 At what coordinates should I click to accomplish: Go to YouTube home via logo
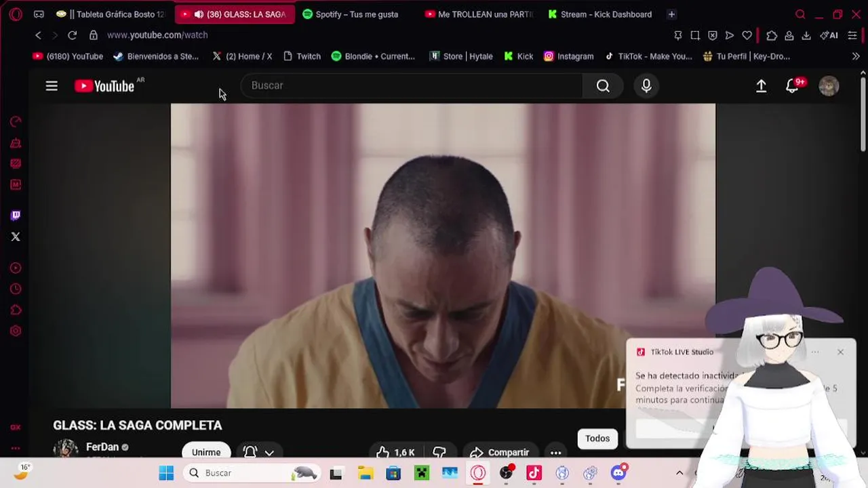pyautogui.click(x=104, y=86)
